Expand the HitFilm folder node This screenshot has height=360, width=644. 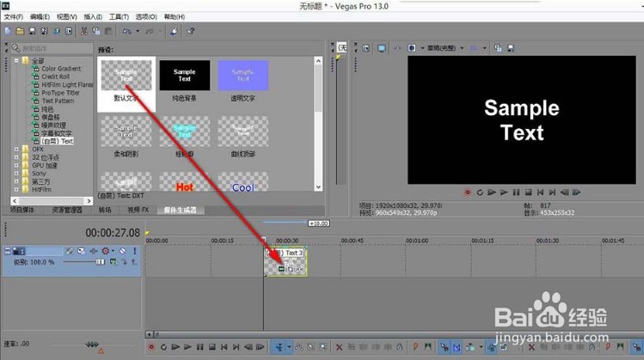[16, 189]
